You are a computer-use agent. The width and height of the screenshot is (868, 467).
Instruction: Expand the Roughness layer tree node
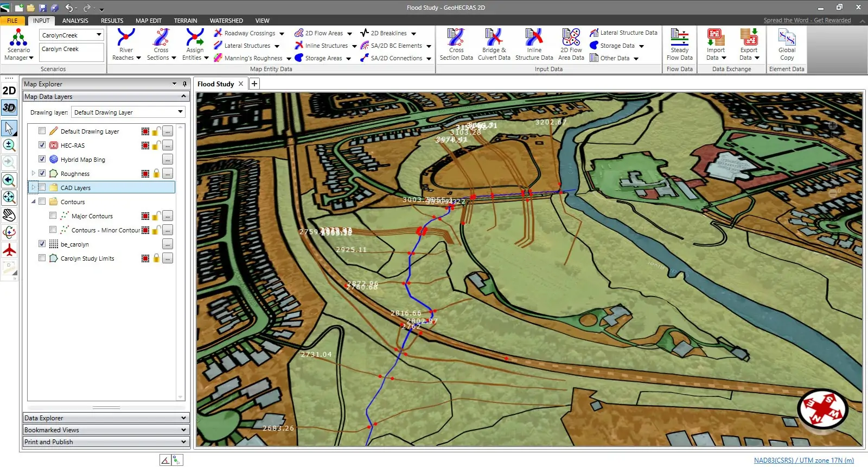coord(34,173)
